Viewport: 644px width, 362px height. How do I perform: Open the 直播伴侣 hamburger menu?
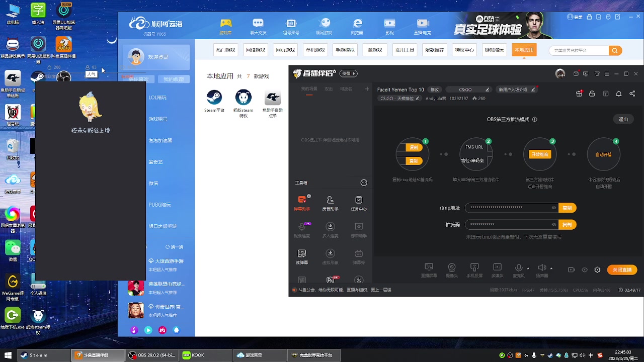pos(606,74)
